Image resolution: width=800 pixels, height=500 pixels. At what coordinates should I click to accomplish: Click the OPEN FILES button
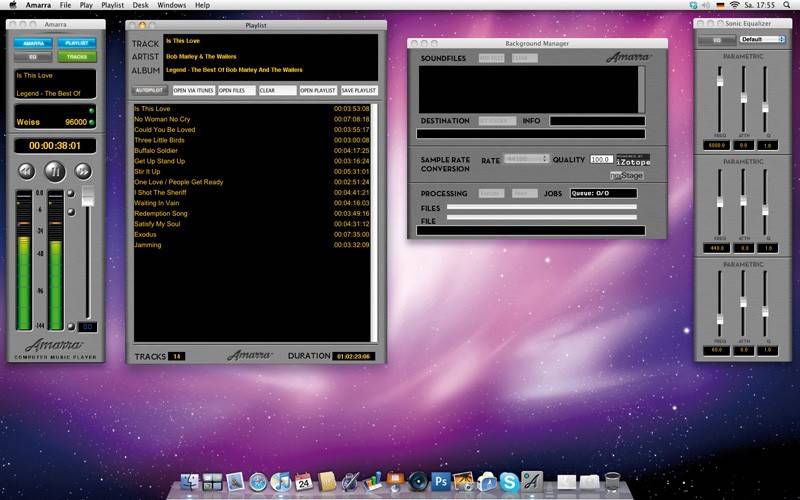point(237,90)
